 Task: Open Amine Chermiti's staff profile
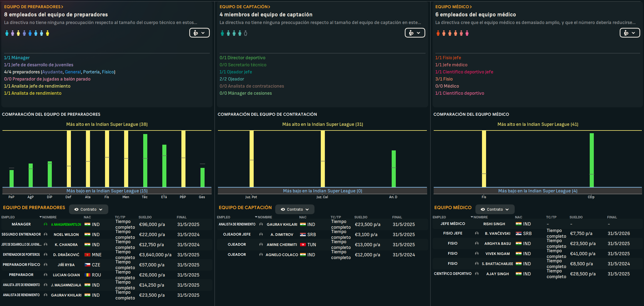point(282,245)
